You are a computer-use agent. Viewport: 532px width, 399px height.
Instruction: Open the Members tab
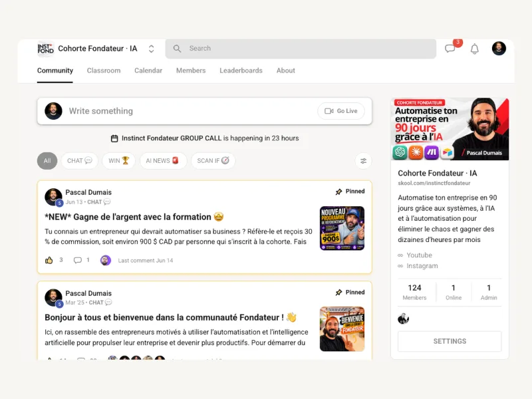click(191, 70)
